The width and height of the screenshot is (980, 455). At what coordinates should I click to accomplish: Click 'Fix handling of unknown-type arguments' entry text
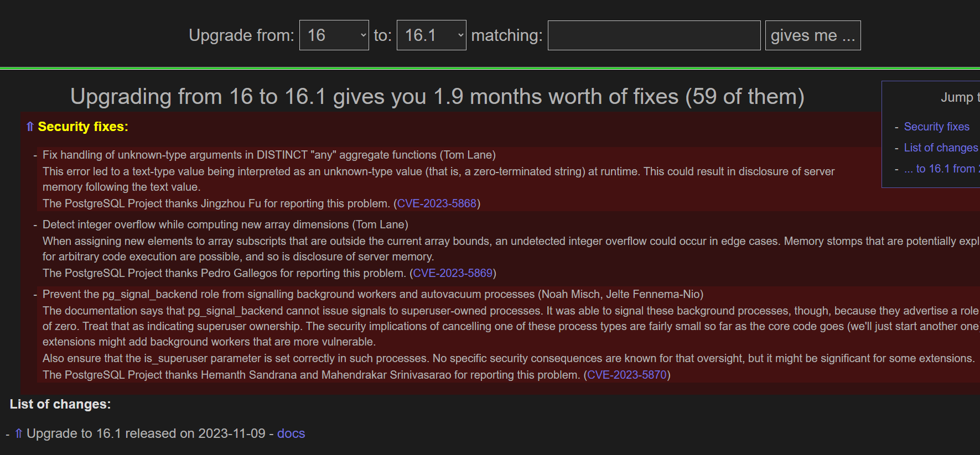tap(269, 155)
